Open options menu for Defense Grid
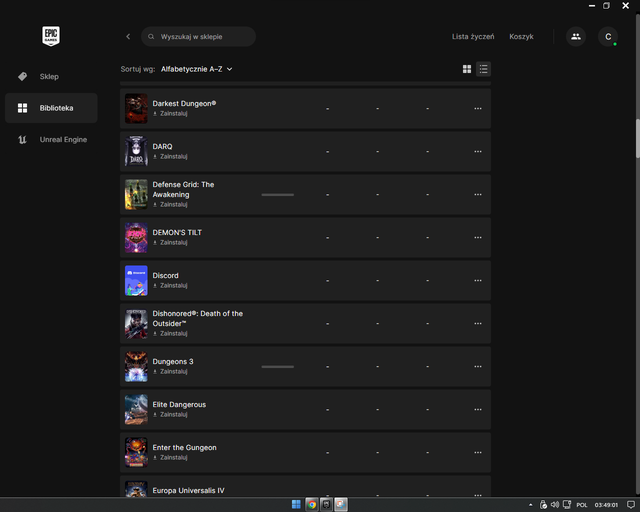 478,195
